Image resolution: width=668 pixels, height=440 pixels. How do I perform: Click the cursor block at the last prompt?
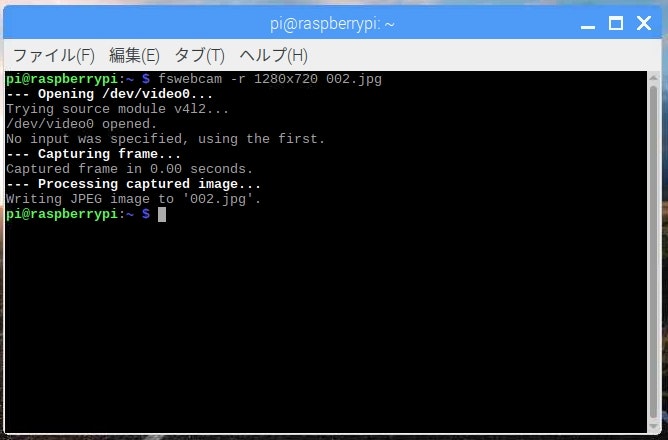(x=162, y=214)
